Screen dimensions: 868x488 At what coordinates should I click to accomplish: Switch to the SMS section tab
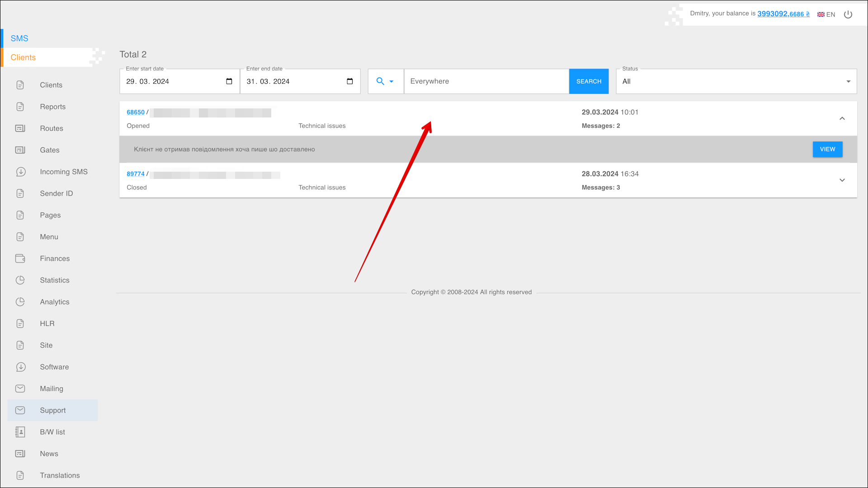[19, 38]
